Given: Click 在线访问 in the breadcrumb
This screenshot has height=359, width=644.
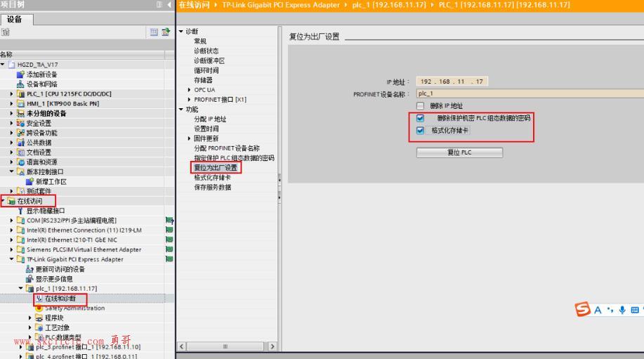Looking at the screenshot, I should [x=194, y=5].
